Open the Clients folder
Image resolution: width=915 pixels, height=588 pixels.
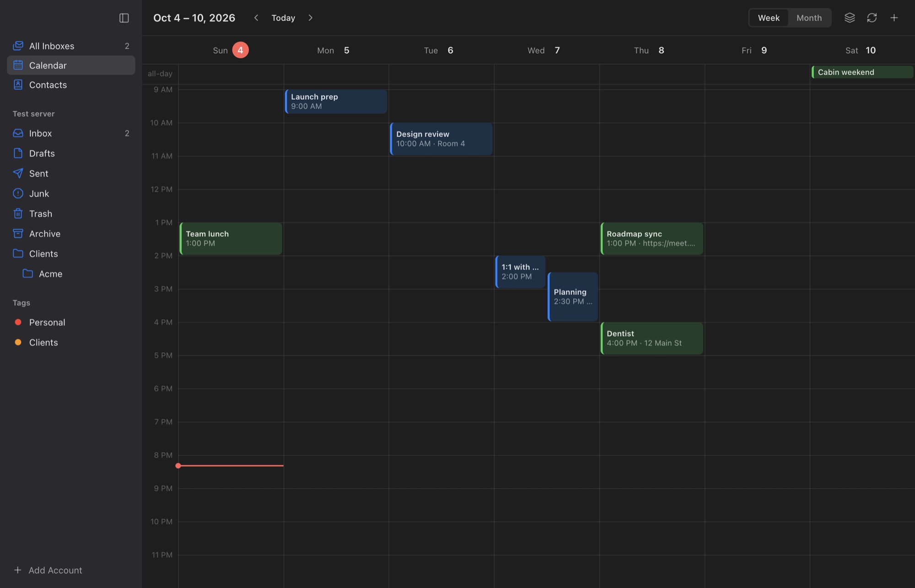coord(71,254)
